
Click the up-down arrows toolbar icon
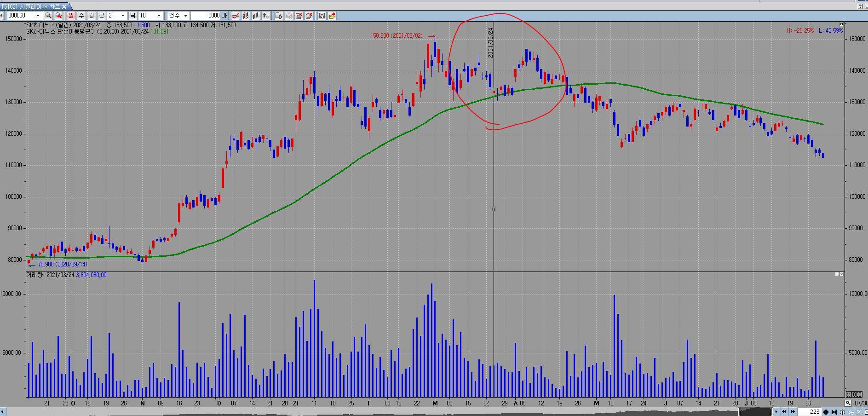click(x=266, y=16)
